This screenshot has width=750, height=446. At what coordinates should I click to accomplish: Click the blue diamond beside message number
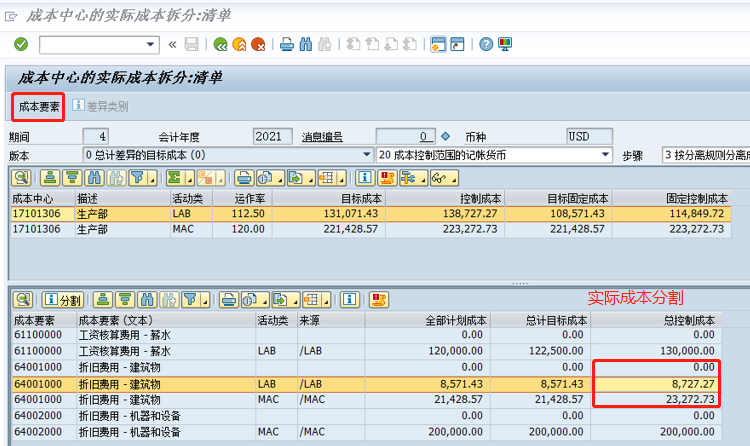[x=445, y=136]
